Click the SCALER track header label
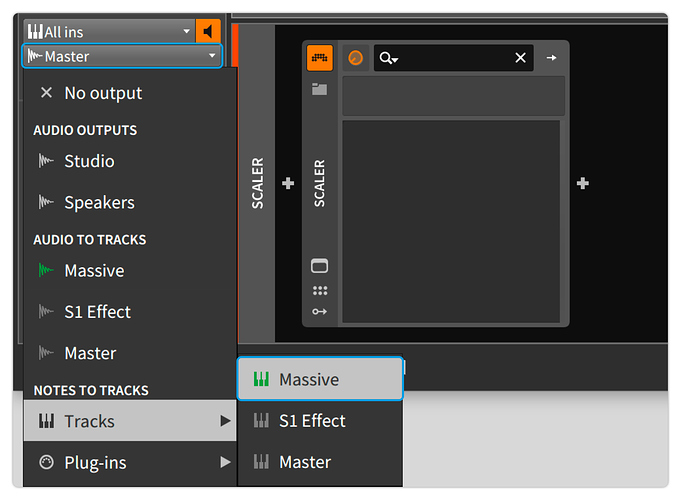Screen dimensions: 680x500 point(258,183)
